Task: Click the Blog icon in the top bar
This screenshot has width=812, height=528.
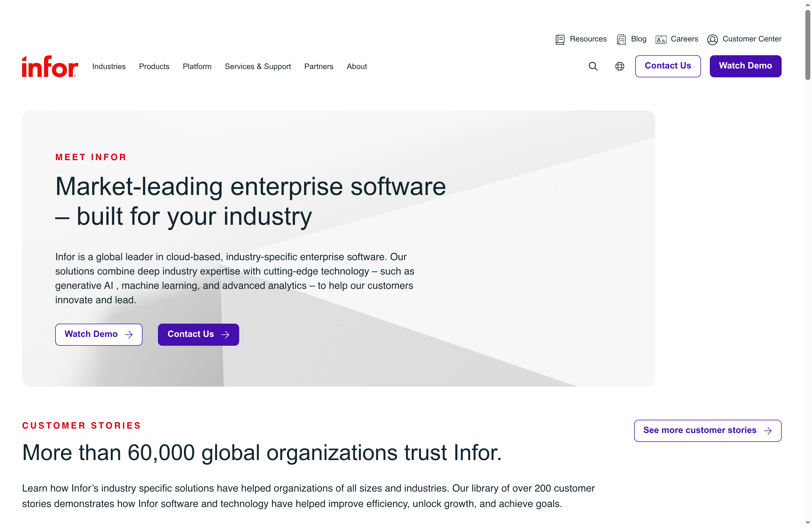Action: click(x=621, y=39)
